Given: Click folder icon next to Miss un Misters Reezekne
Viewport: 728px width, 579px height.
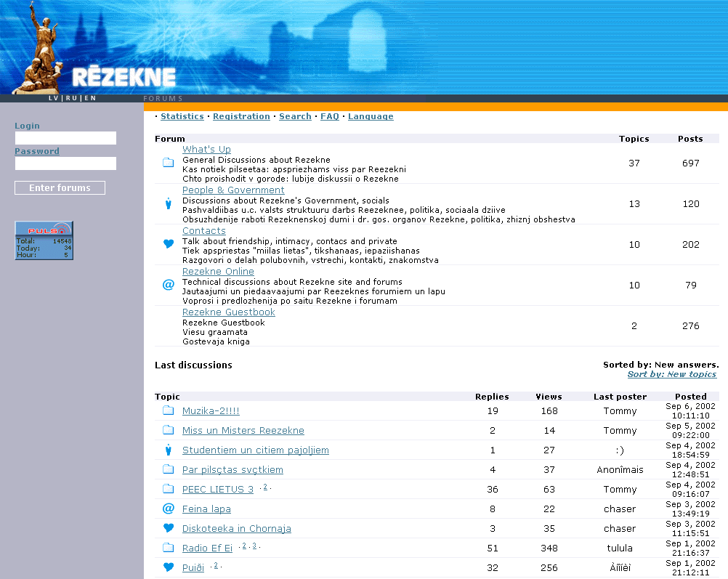Looking at the screenshot, I should (168, 430).
